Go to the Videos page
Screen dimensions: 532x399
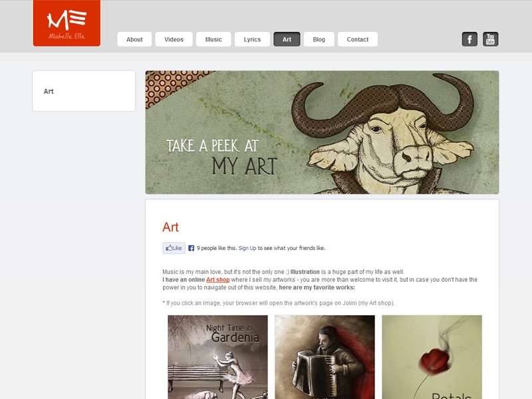pos(174,39)
